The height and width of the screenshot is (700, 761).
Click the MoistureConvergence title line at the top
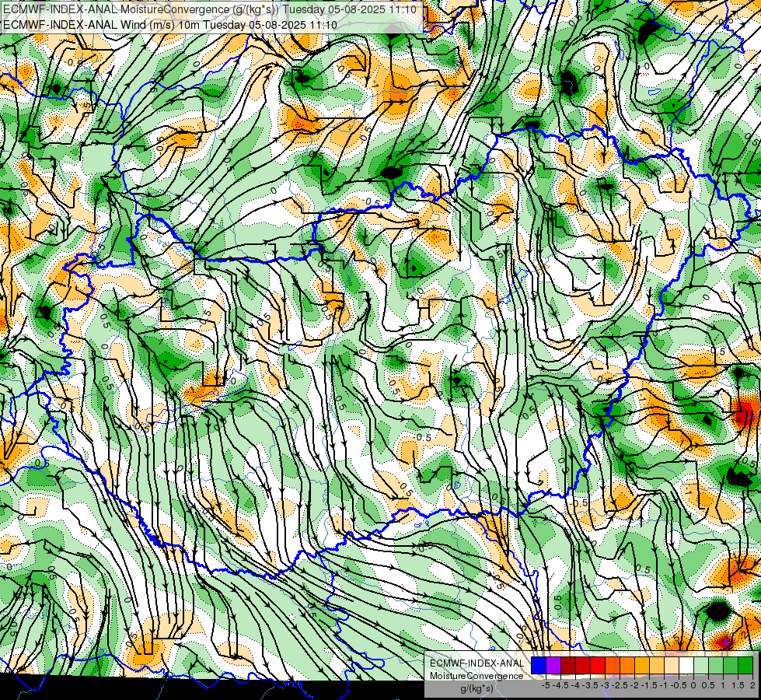click(x=210, y=9)
